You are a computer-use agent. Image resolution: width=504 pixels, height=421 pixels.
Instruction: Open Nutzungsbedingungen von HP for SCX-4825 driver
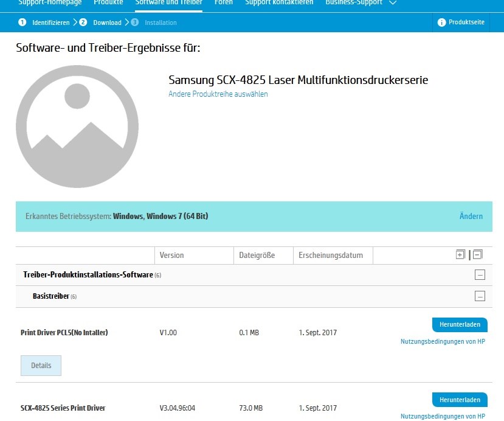[443, 416]
